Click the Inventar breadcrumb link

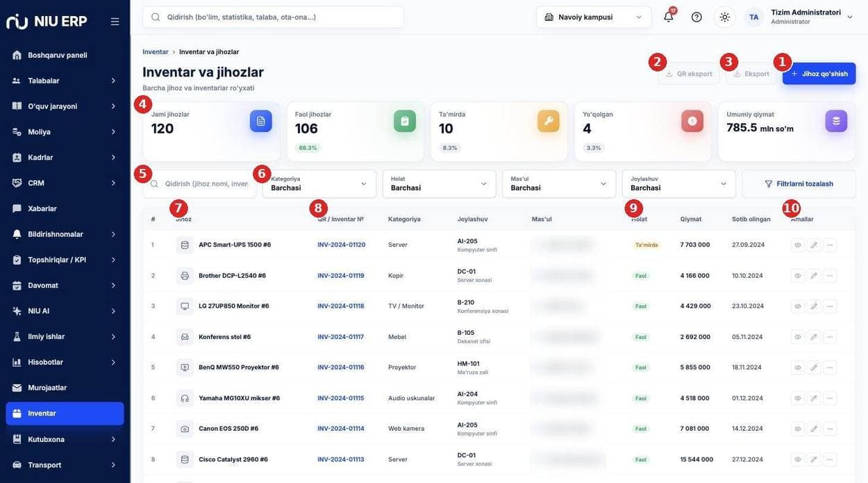pyautogui.click(x=156, y=52)
